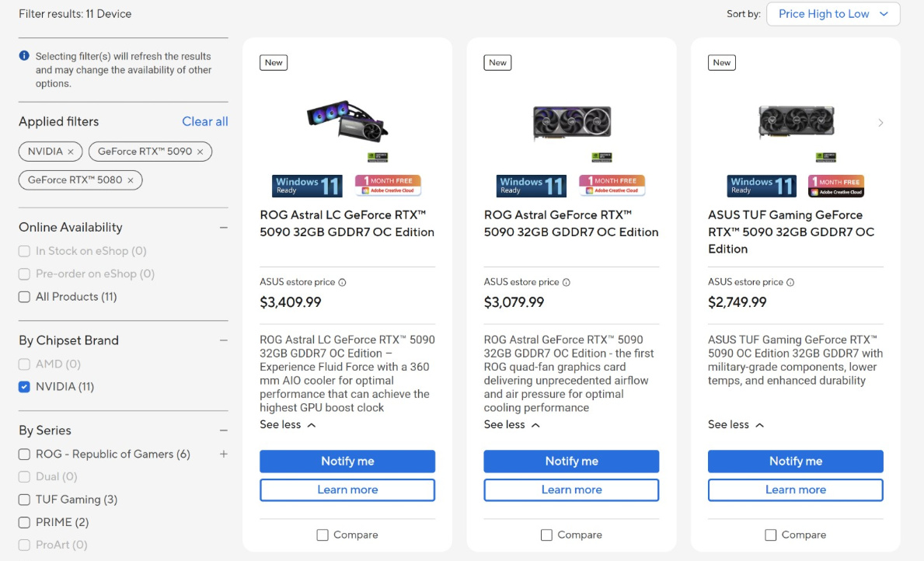Collapse description with See less on ROG Astral LC
The width and height of the screenshot is (924, 561).
tap(288, 425)
